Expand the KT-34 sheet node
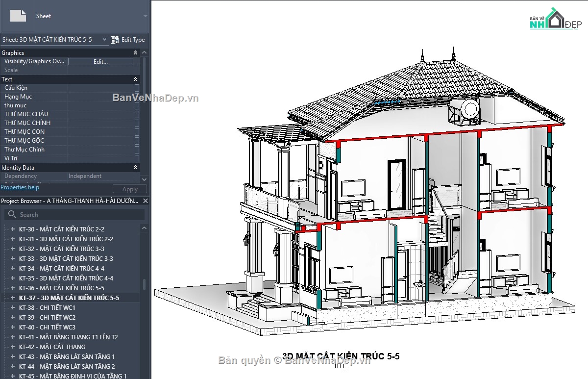Image resolution: width=588 pixels, height=379 pixels. (x=13, y=268)
